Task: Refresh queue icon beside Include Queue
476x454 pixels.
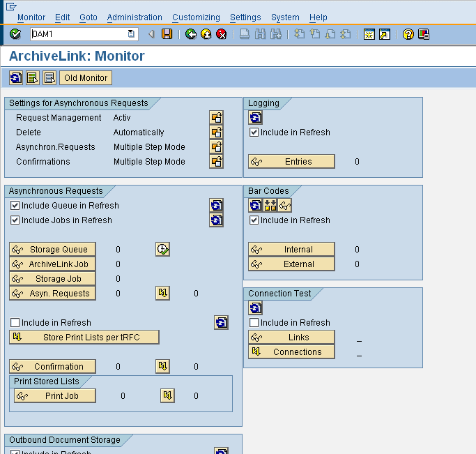Action: [x=216, y=205]
